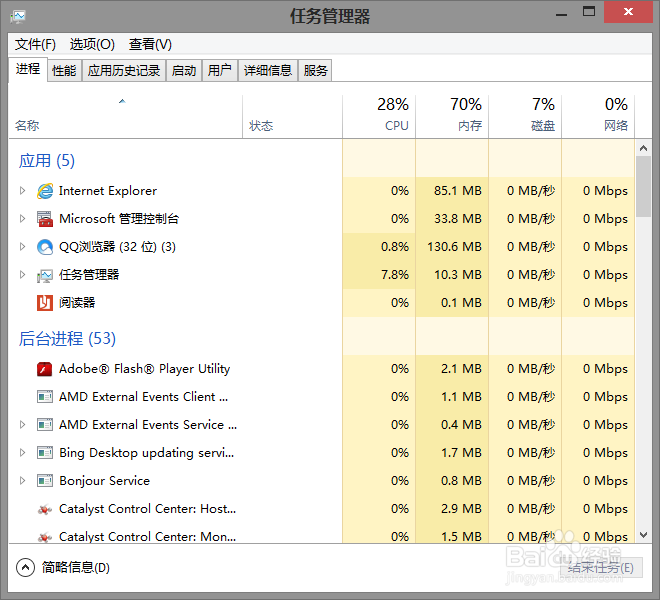Expand the Internet Explorer process group
The width and height of the screenshot is (660, 600).
[23, 191]
